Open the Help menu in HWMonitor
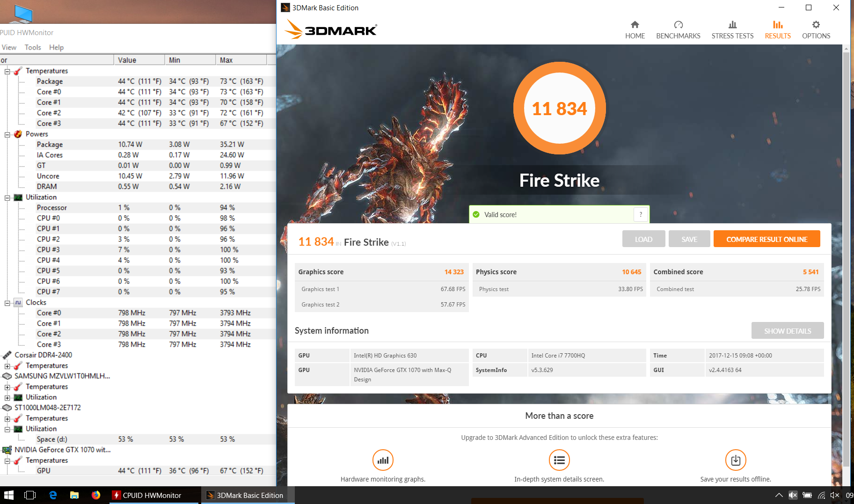This screenshot has height=504, width=854. pos(56,47)
